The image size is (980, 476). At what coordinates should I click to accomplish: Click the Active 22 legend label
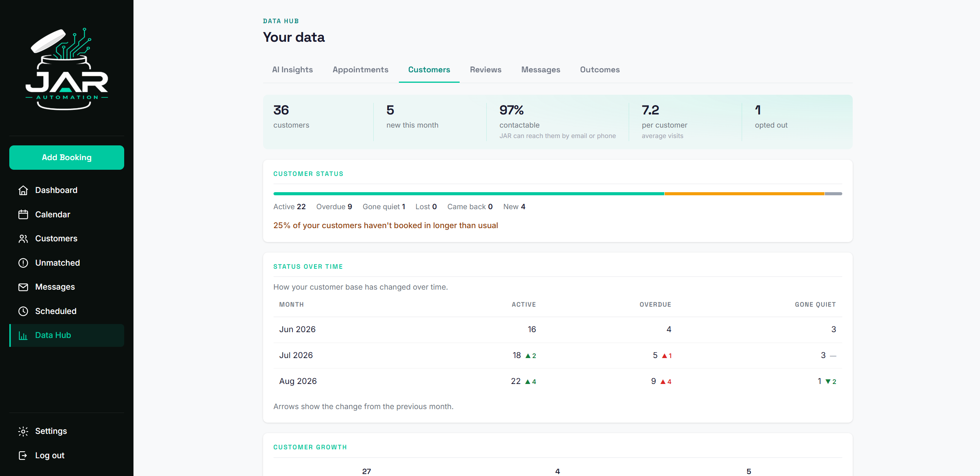[289, 207]
